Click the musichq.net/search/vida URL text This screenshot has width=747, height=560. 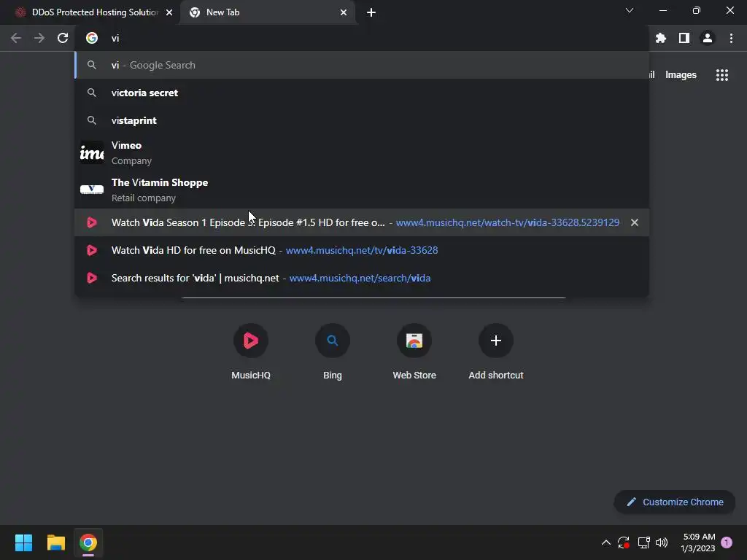click(360, 278)
